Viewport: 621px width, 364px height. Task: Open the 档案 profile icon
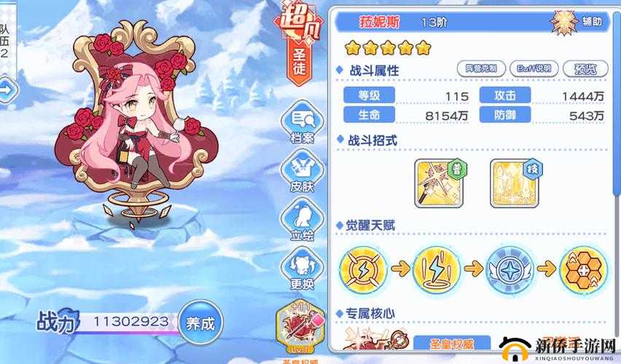click(302, 122)
